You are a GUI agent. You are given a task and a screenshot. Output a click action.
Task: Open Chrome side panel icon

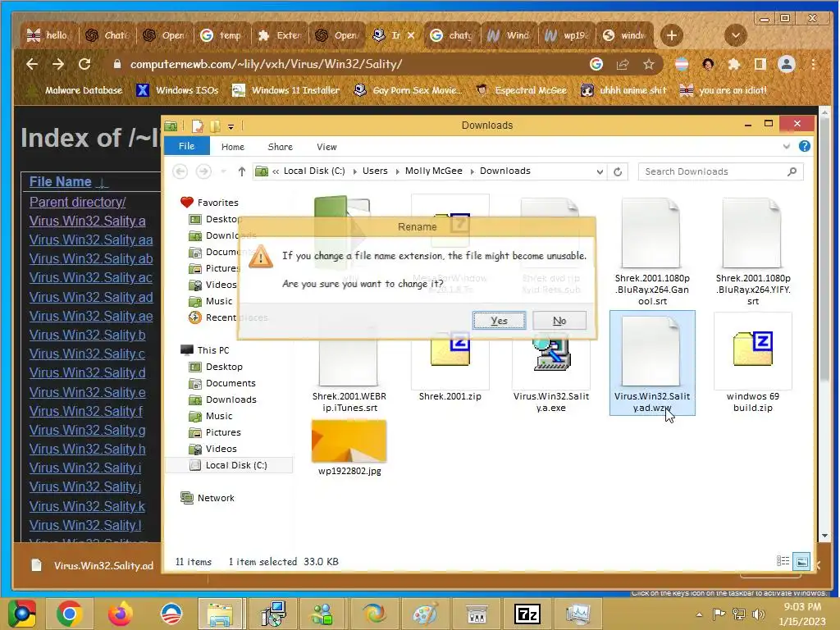pos(760,64)
